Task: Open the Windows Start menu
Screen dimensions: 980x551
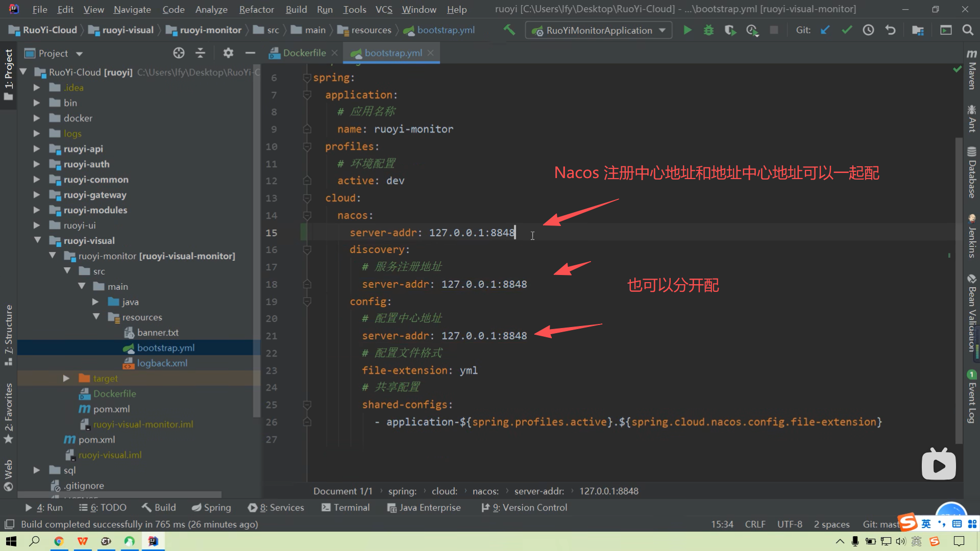Action: click(x=11, y=541)
